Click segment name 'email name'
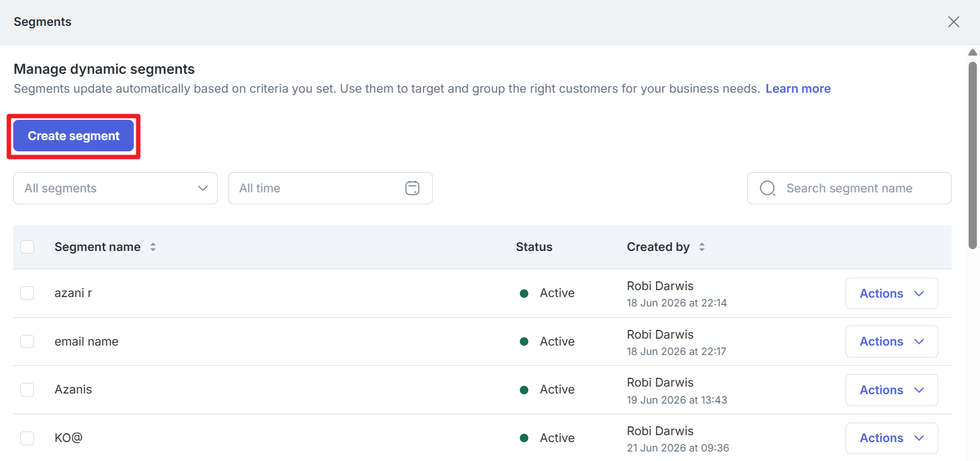The height and width of the screenshot is (461, 980). tap(86, 341)
